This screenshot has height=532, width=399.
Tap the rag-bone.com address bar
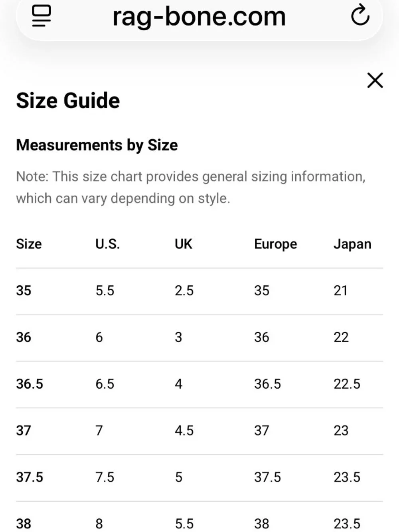(x=199, y=17)
